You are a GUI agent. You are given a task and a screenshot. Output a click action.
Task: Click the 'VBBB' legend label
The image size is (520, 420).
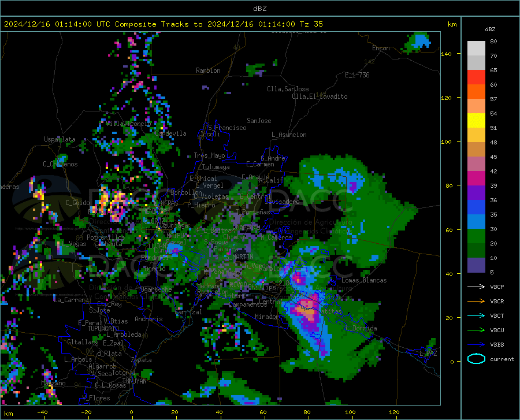click(x=497, y=345)
